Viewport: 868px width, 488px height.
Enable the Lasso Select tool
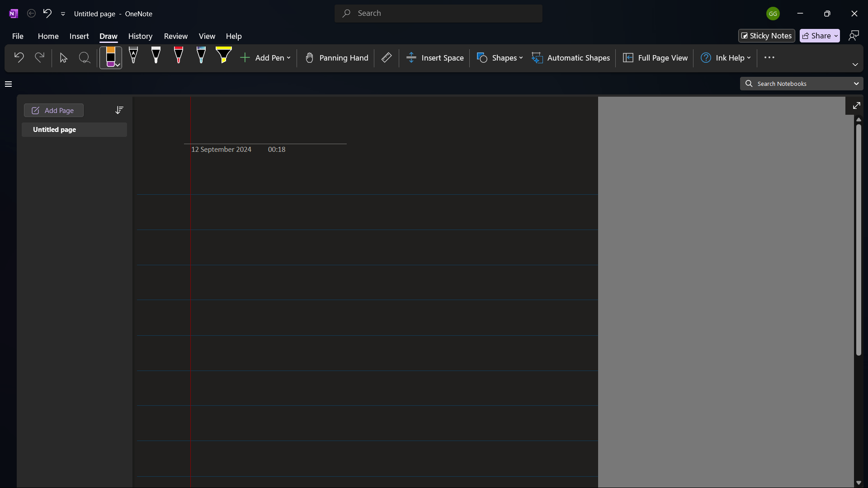[x=85, y=58]
